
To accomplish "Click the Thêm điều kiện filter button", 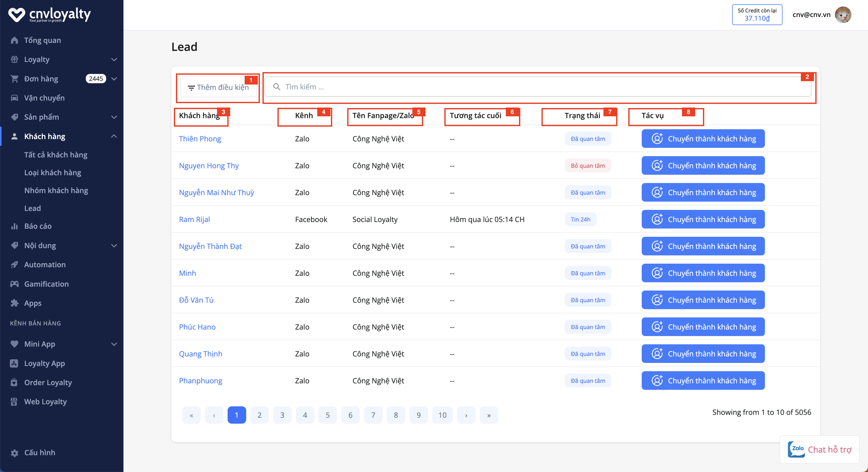I will pyautogui.click(x=218, y=87).
